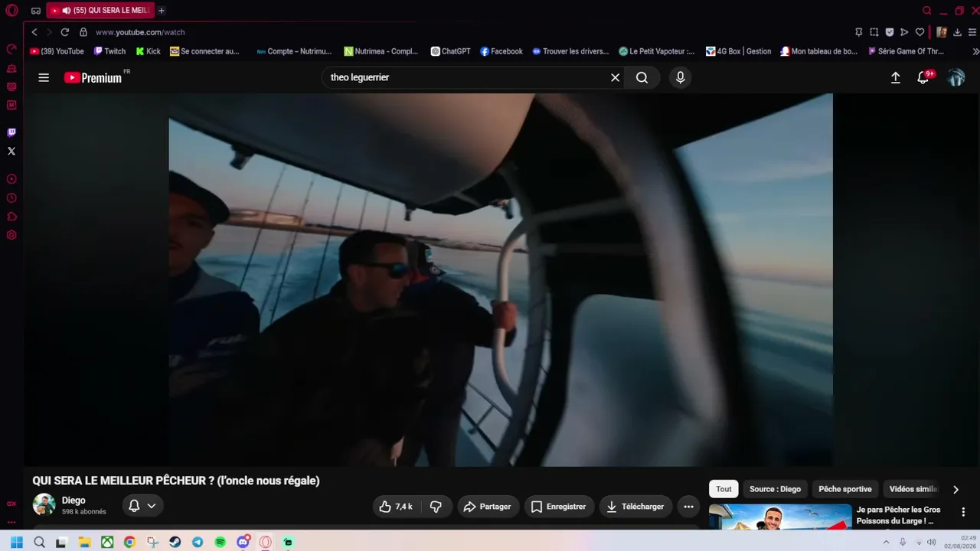Click the pin icon in the address bar

[859, 32]
